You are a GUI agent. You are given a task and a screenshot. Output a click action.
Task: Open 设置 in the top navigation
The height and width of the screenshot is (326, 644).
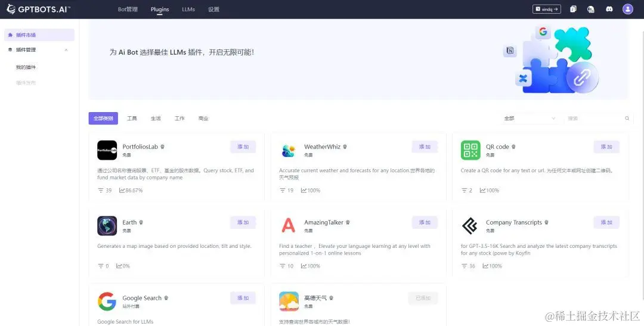(213, 9)
